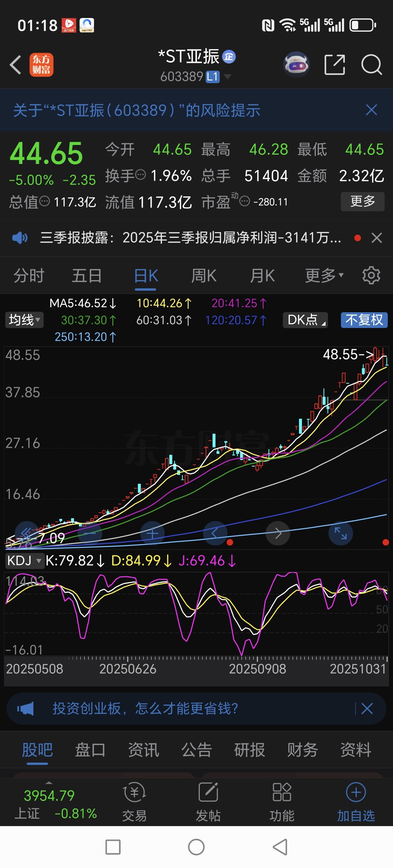Viewport: 393px width, 868px height.
Task: Switch to the 分时 chart tab
Action: click(x=29, y=276)
